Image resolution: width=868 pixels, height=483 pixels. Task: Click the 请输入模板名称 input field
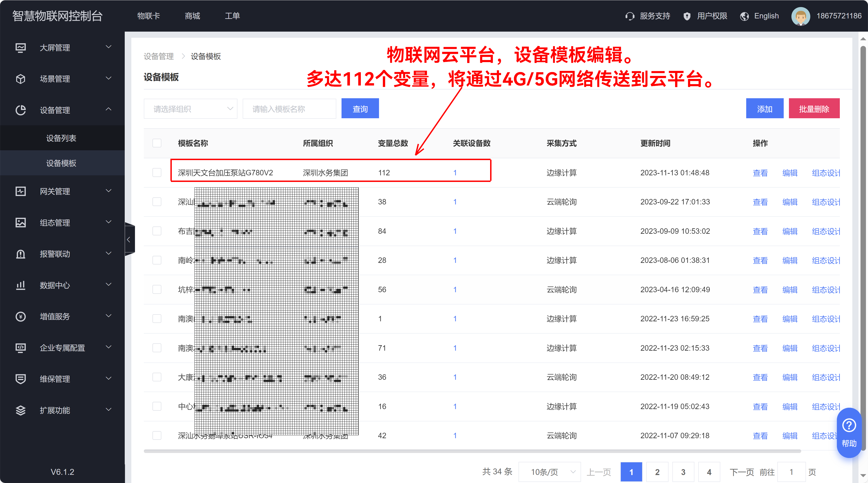[x=289, y=109]
